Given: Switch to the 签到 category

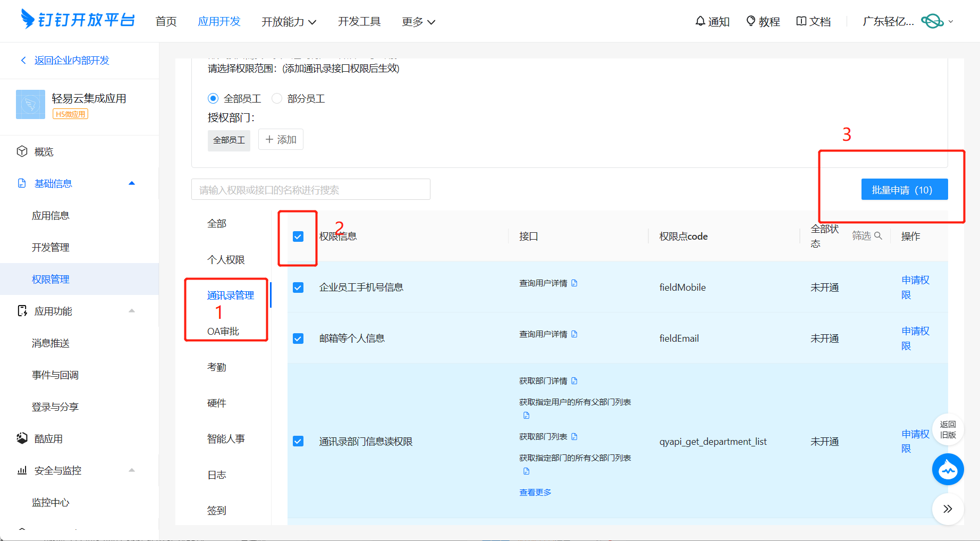Looking at the screenshot, I should pos(217,511).
